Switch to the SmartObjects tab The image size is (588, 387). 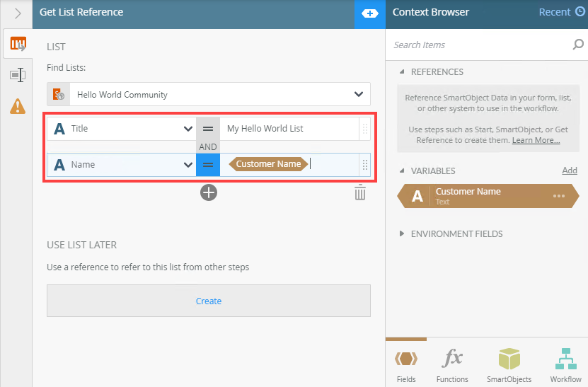click(x=509, y=364)
